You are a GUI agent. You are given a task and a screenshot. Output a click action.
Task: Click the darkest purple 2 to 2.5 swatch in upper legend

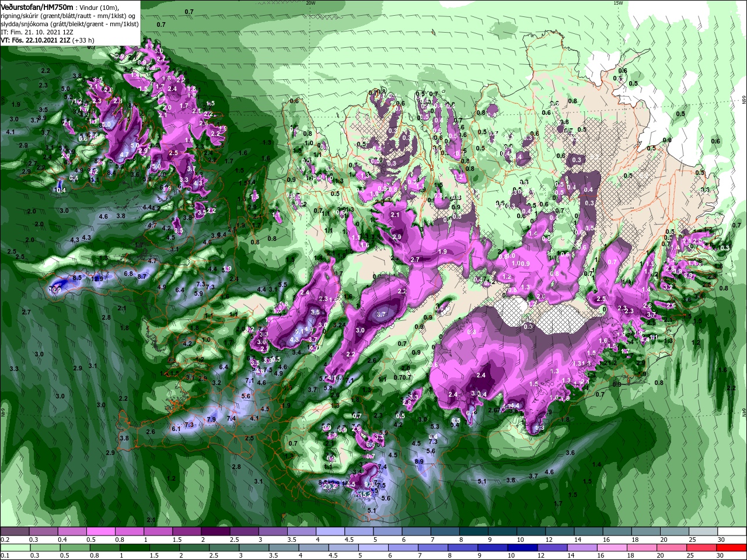coord(215,531)
